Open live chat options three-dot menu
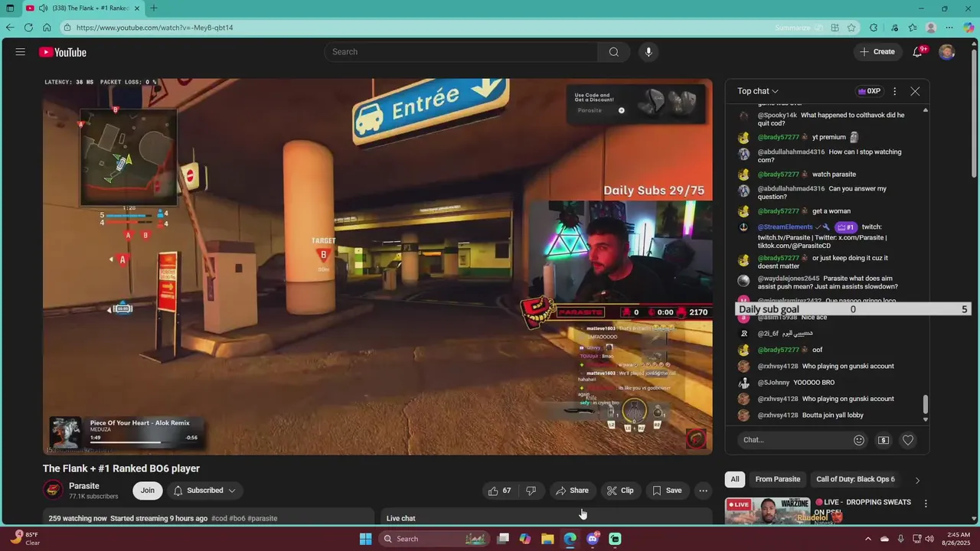Viewport: 980px width, 551px height. point(894,91)
